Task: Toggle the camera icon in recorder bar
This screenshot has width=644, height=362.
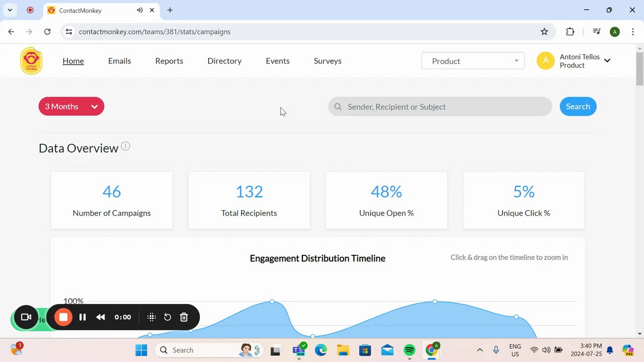Action: (26, 317)
